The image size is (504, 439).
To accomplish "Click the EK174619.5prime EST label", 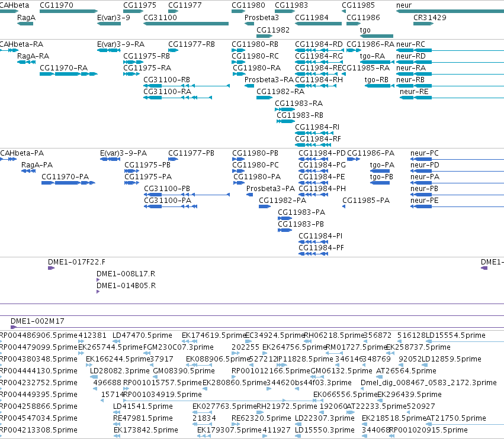I will (x=214, y=335).
